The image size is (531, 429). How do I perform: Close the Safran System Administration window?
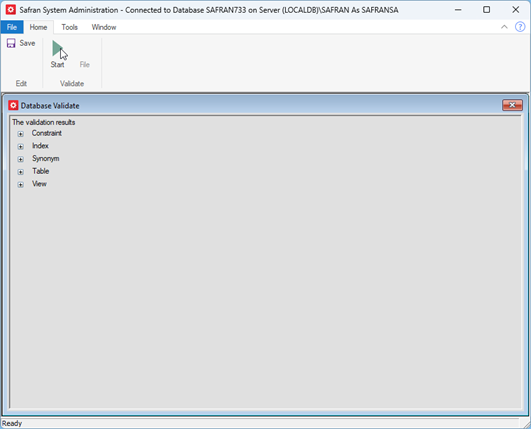coord(515,10)
